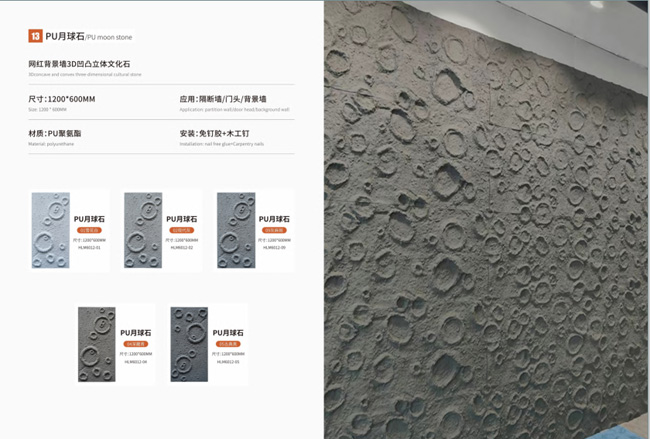Image resolution: width=650 pixels, height=439 pixels.
Task: Select the HLM6012-02 moon stone sample image
Action: pos(143,230)
